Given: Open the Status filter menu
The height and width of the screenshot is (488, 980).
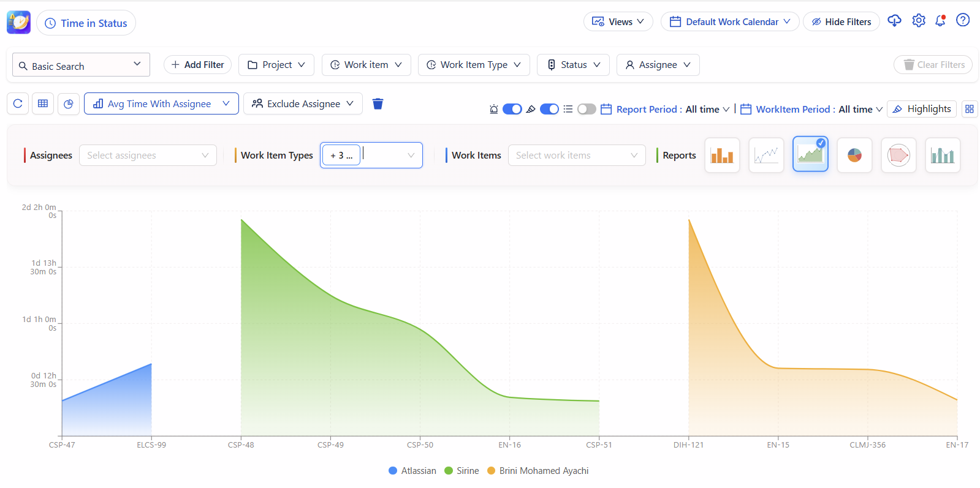Looking at the screenshot, I should (573, 65).
